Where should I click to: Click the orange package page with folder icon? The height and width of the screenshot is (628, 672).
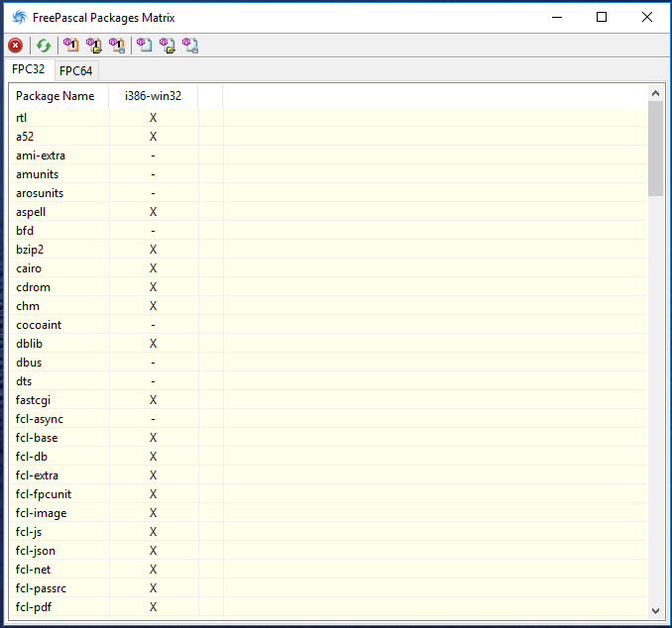click(94, 45)
